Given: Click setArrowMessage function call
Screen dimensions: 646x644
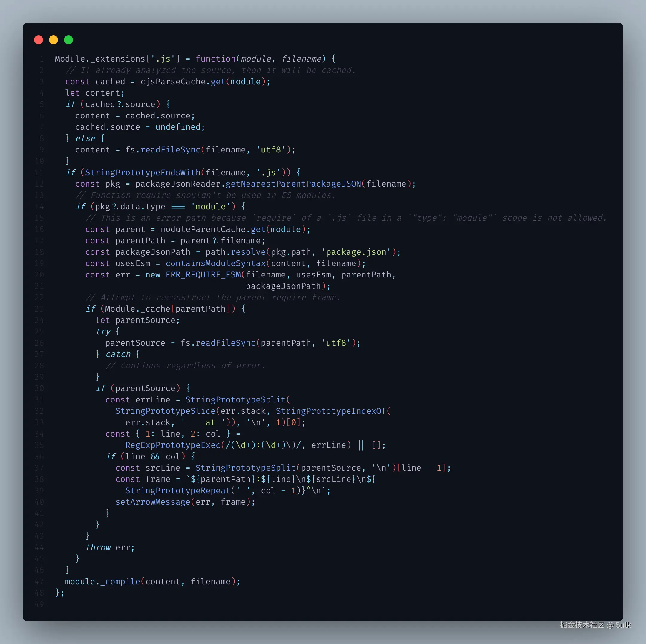Looking at the screenshot, I should (152, 502).
